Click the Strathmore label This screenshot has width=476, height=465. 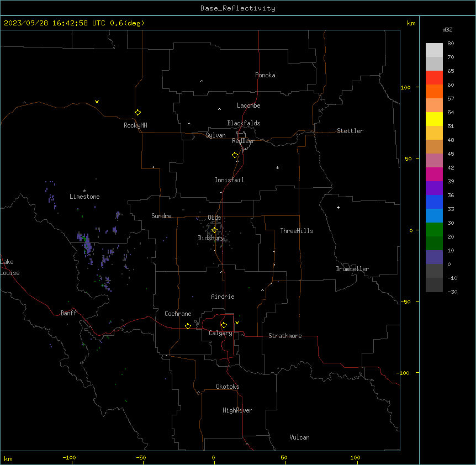(x=285, y=336)
